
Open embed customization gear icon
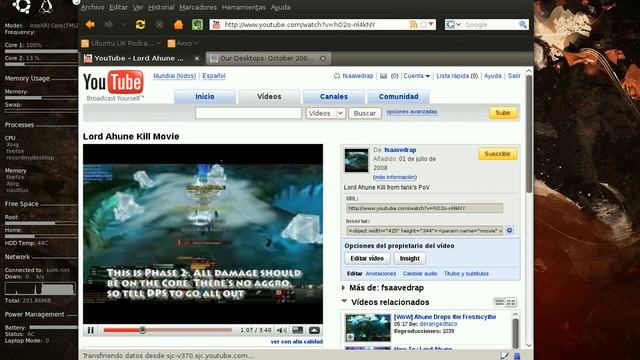pos(509,231)
